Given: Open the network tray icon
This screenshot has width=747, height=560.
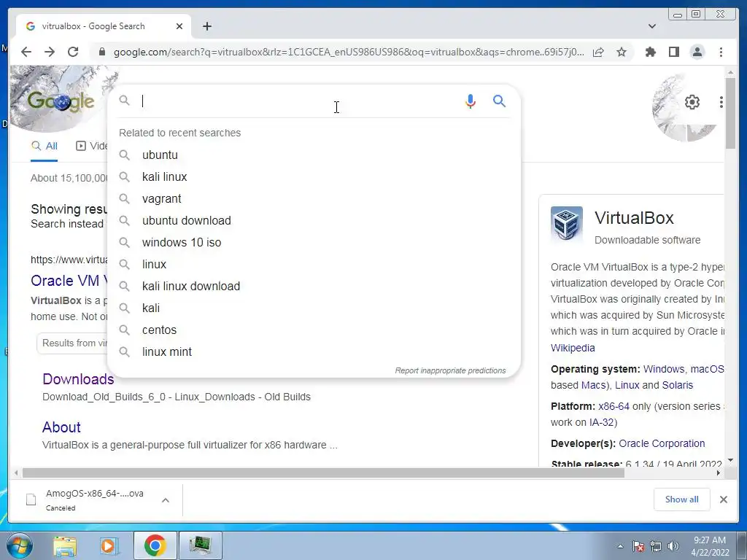Looking at the screenshot, I should (656, 546).
